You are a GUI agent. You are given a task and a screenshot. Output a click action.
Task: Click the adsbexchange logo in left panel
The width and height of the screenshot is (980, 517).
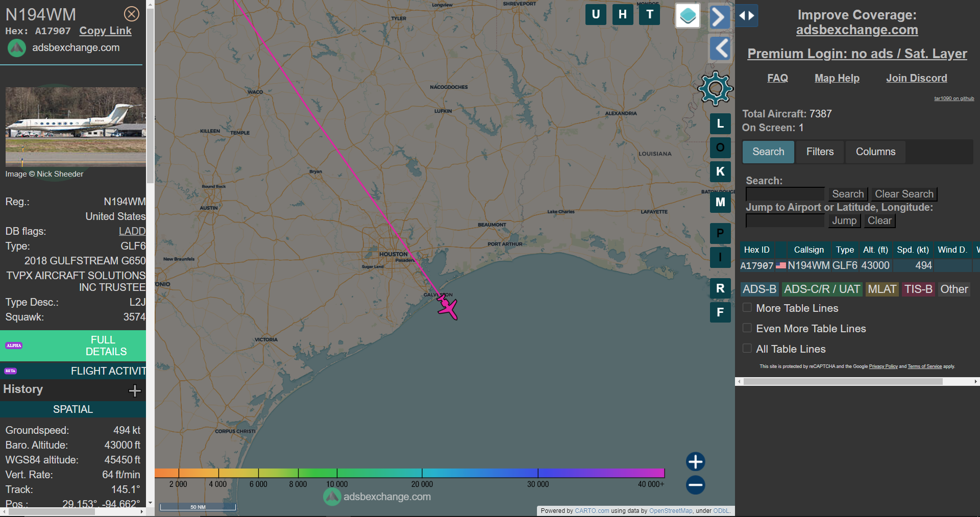[16, 48]
